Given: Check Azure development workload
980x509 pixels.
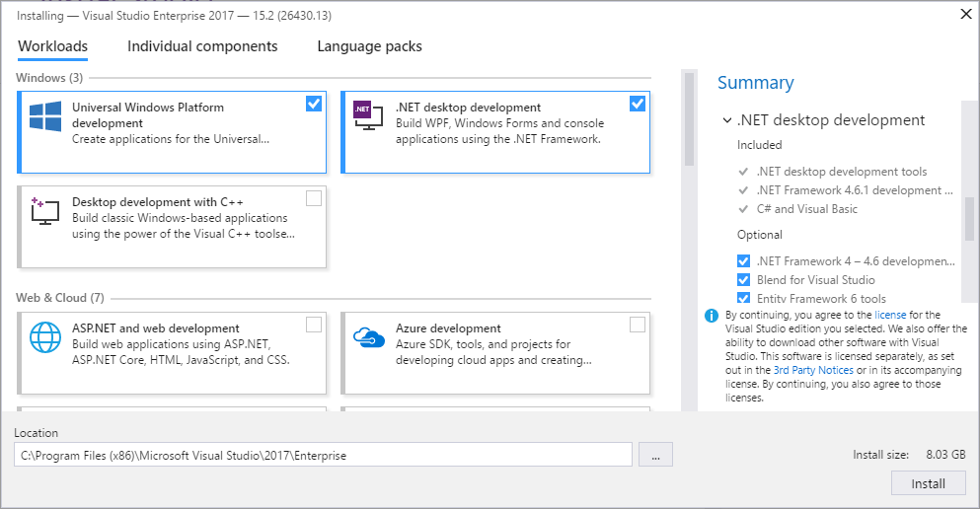Looking at the screenshot, I should coord(638,325).
